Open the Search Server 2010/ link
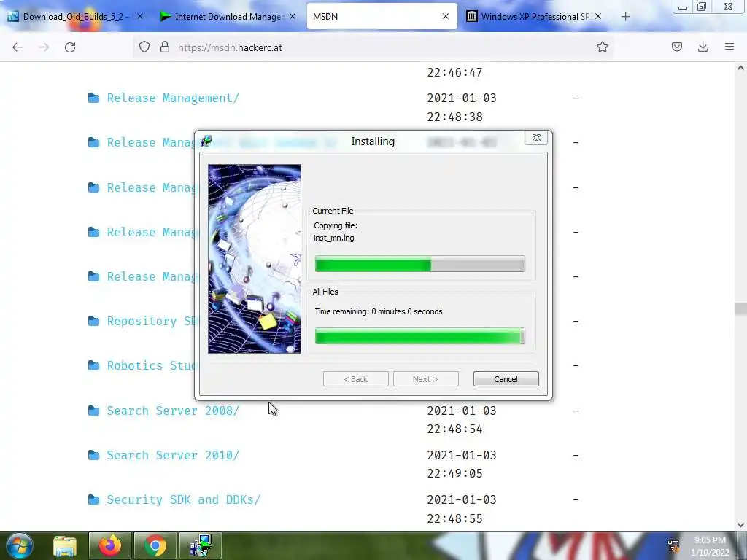Image resolution: width=747 pixels, height=560 pixels. 173,455
